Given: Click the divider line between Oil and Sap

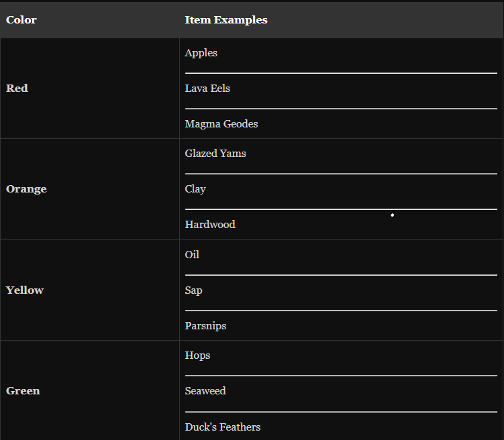Looking at the screenshot, I should click(341, 275).
